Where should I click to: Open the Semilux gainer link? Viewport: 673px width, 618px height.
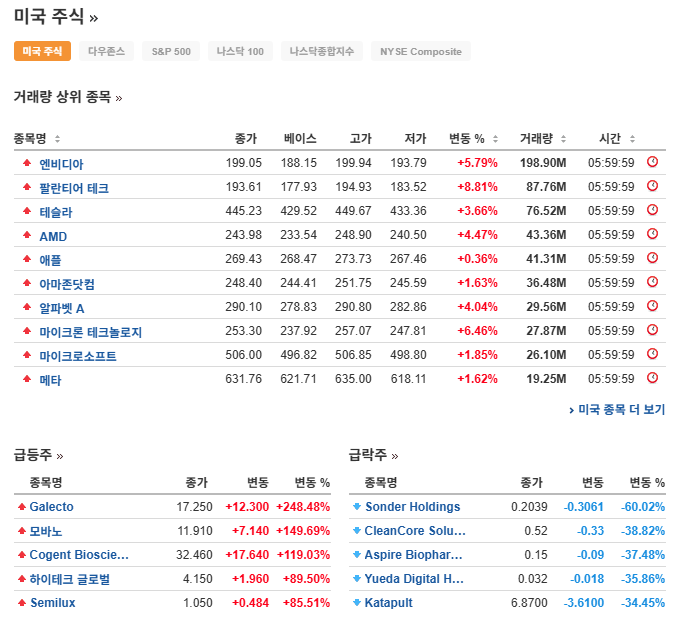pyautogui.click(x=53, y=603)
